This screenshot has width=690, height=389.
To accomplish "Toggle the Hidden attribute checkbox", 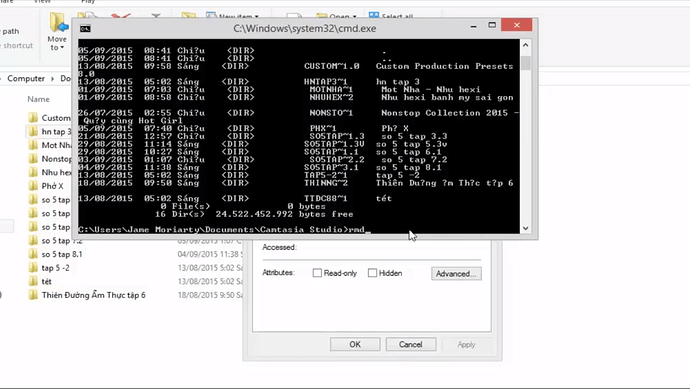I will [372, 273].
